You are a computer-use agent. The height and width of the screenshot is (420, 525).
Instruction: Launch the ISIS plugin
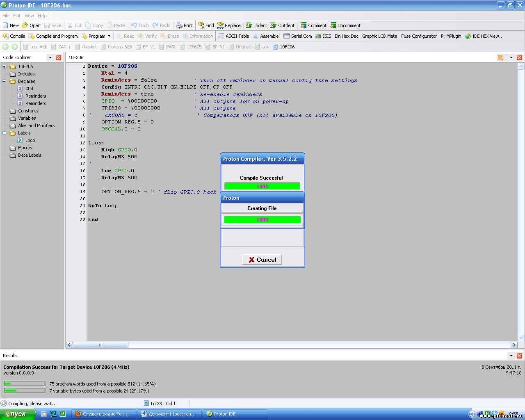323,36
